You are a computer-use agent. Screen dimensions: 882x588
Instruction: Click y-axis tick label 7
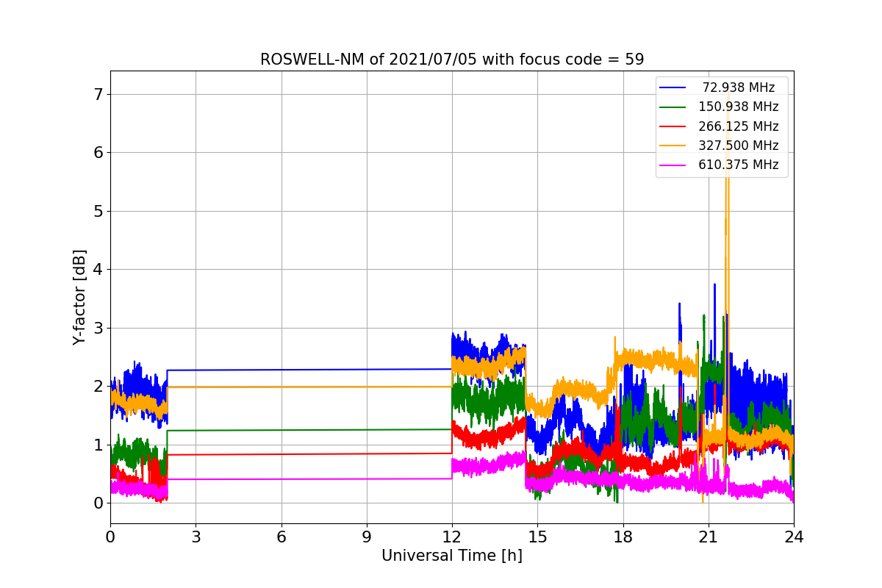98,94
